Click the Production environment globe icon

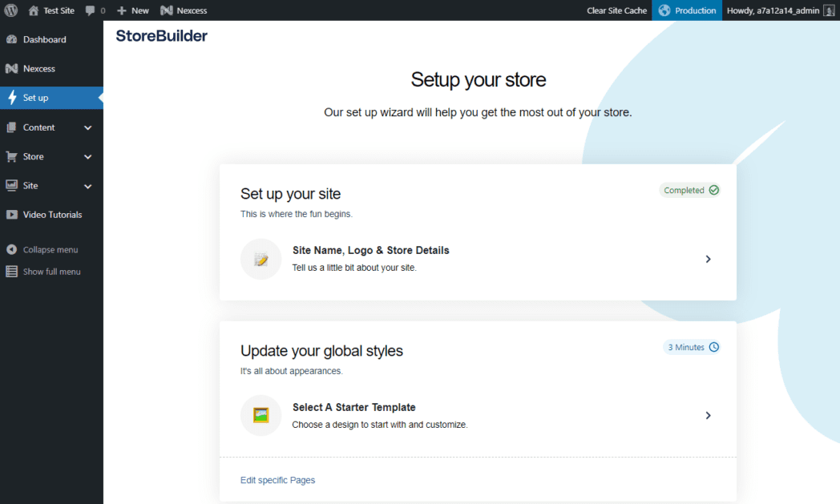tap(664, 10)
